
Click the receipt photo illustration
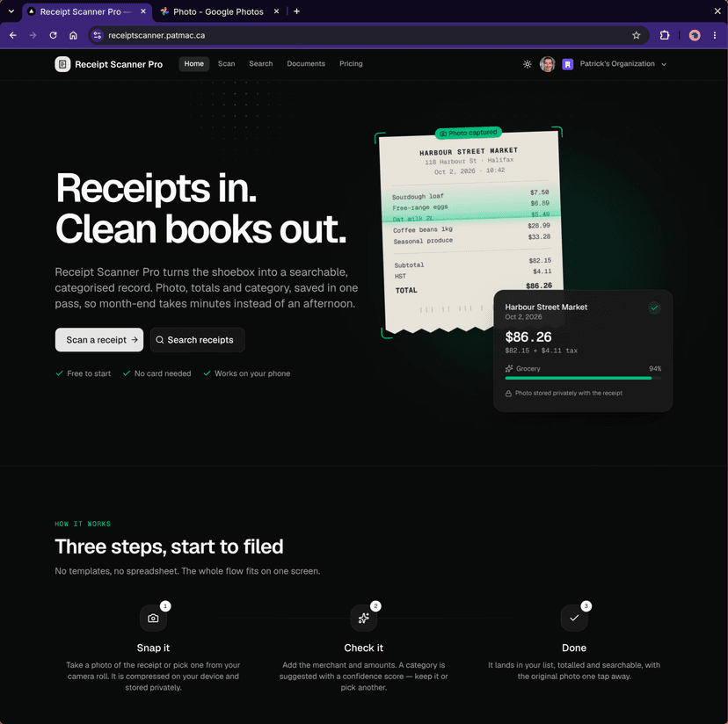470,232
